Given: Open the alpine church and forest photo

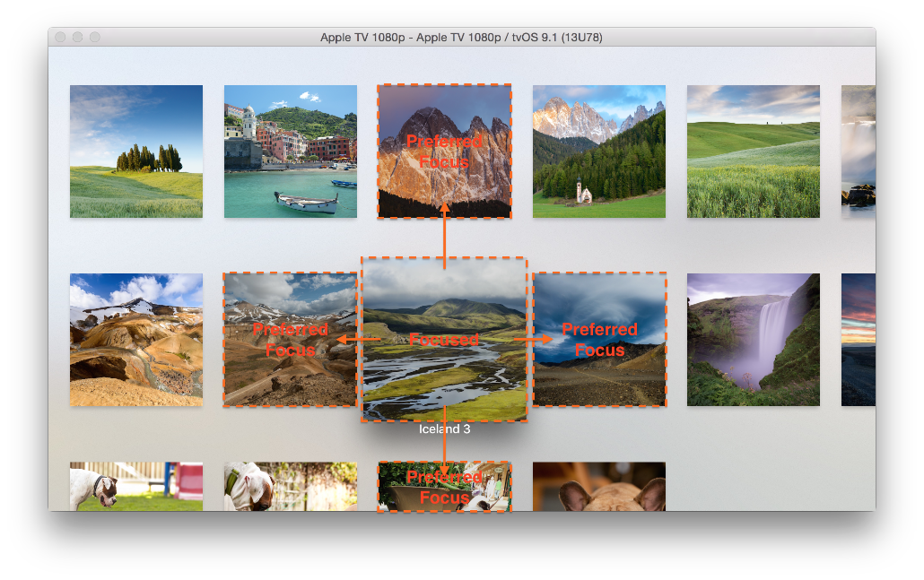Looking at the screenshot, I should 598,151.
